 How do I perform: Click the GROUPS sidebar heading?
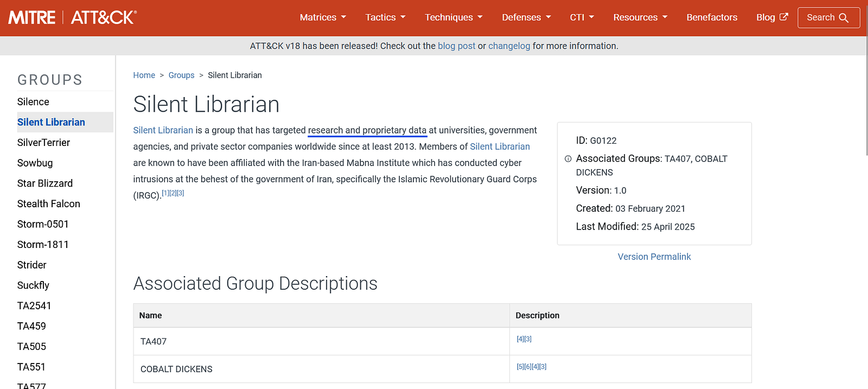[50, 80]
